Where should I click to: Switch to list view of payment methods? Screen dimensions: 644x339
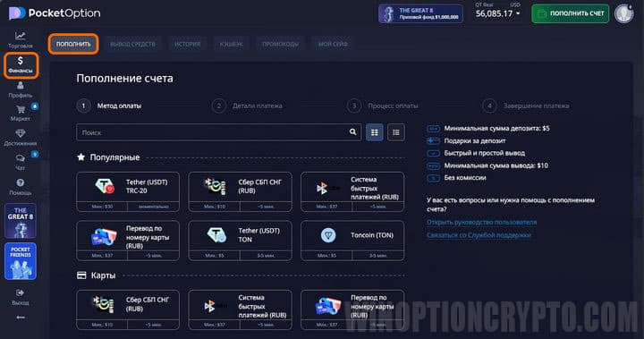coord(396,132)
